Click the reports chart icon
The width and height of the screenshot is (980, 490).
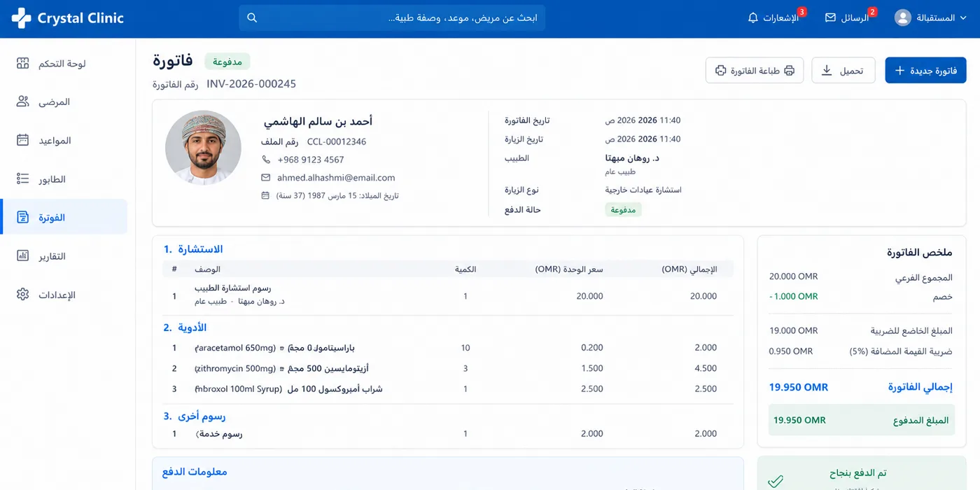click(x=22, y=255)
